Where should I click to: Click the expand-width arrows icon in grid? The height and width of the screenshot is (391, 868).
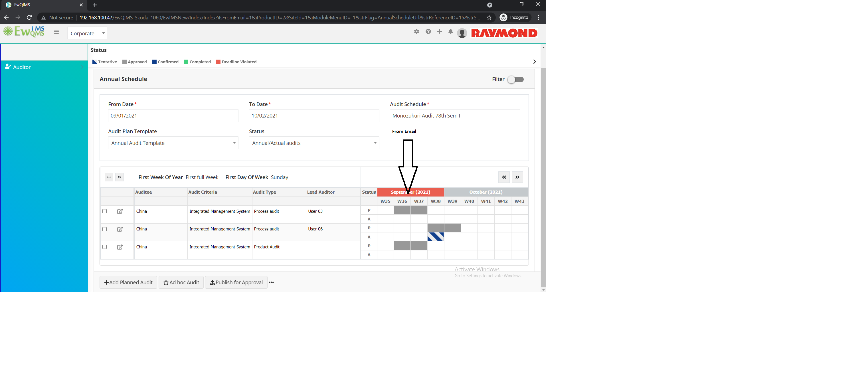coord(109,177)
